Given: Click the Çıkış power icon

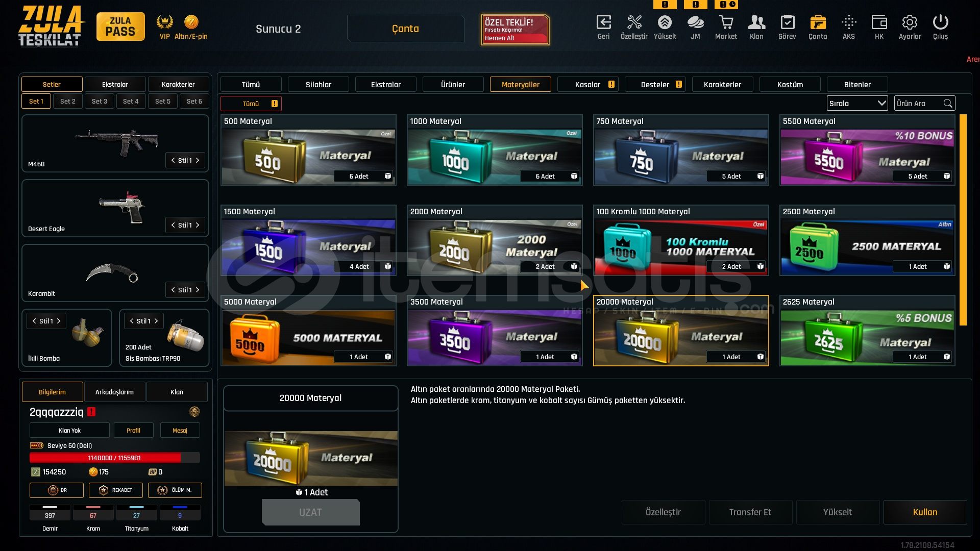Looking at the screenshot, I should click(x=940, y=22).
